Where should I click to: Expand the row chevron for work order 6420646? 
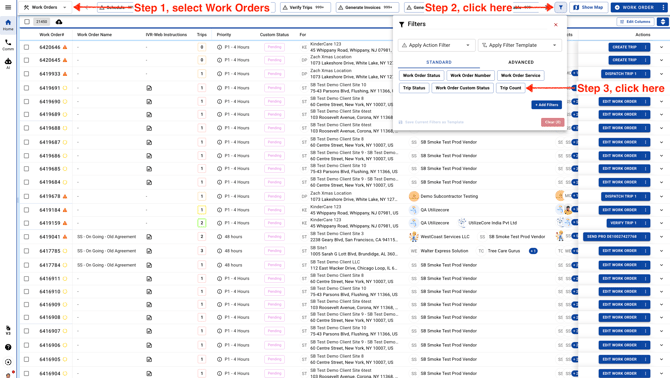[x=661, y=47]
